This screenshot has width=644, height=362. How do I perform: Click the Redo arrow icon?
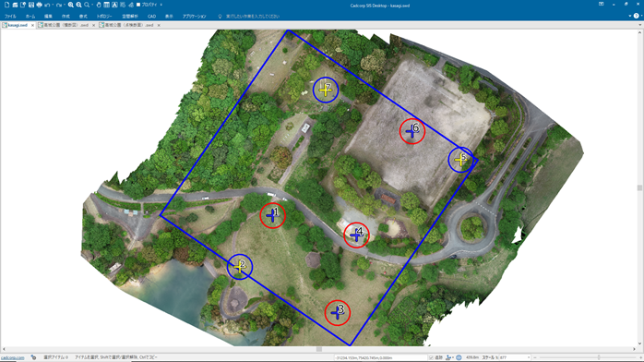click(x=59, y=5)
